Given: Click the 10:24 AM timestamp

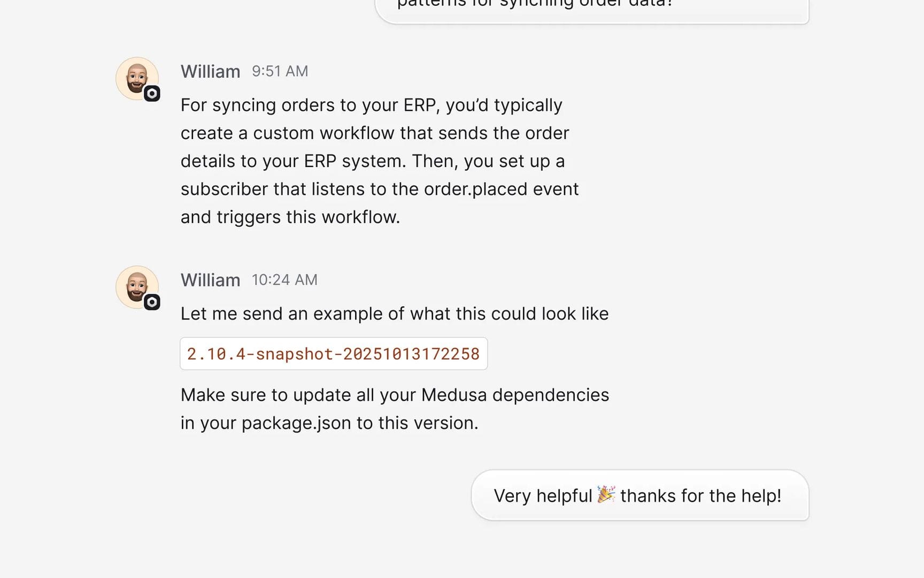Looking at the screenshot, I should point(284,280).
